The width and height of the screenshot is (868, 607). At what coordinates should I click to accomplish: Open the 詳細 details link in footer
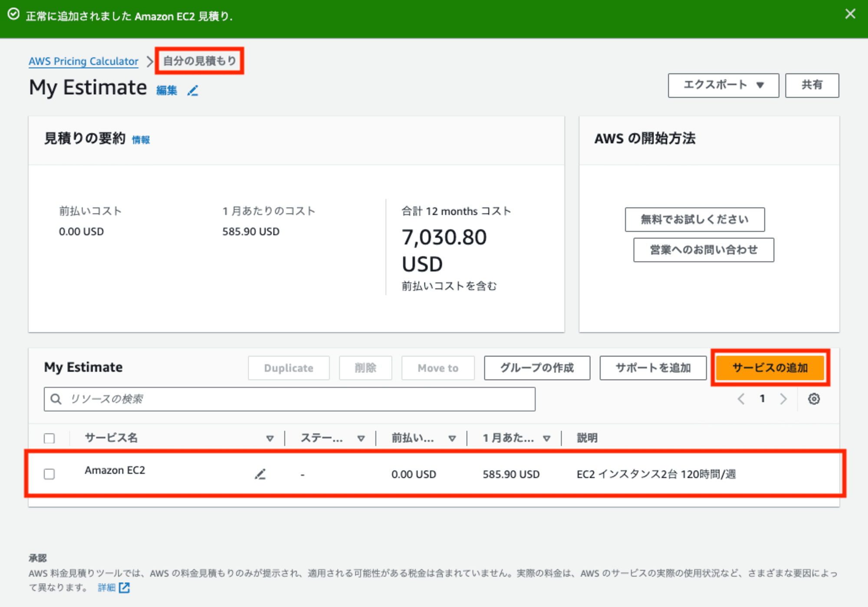[106, 587]
